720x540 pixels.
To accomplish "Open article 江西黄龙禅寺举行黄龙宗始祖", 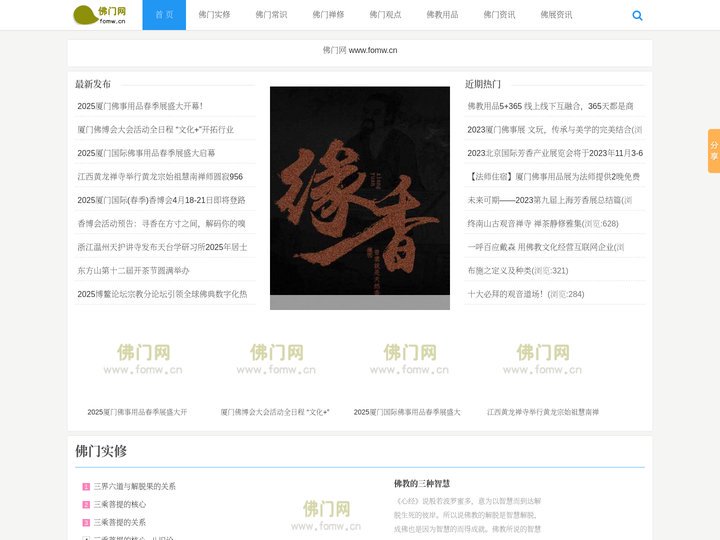I will pyautogui.click(x=160, y=177).
